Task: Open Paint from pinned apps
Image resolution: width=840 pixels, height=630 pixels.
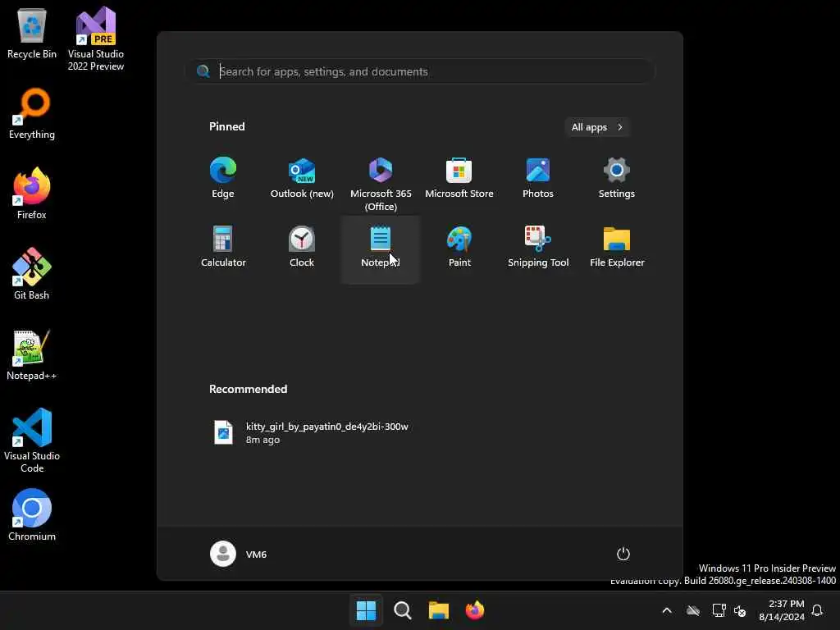Action: tap(459, 247)
